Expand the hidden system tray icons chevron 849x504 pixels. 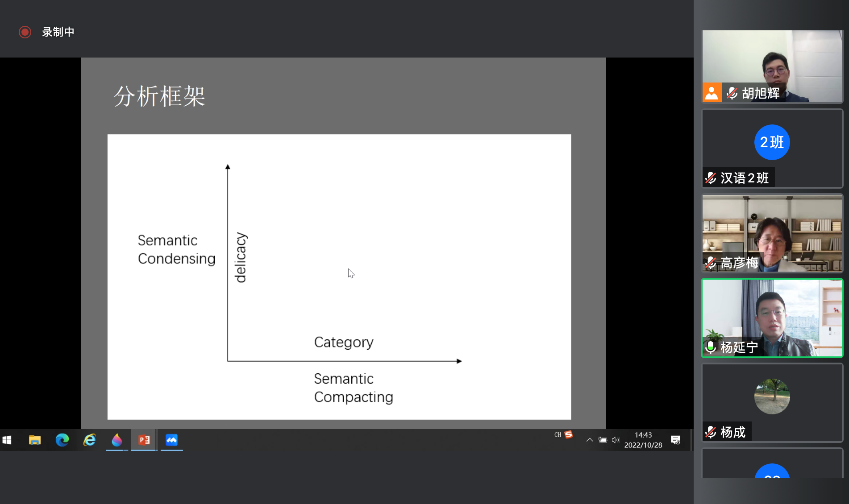590,440
